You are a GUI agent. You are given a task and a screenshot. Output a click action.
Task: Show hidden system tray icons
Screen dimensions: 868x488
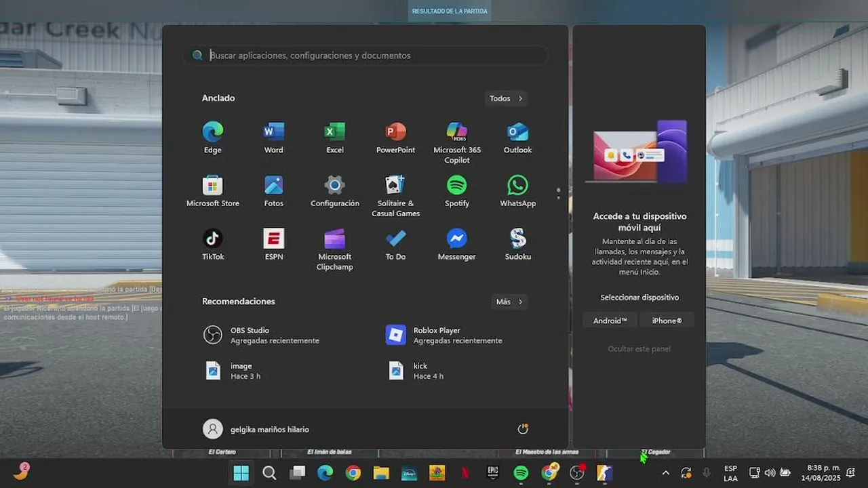coord(665,473)
